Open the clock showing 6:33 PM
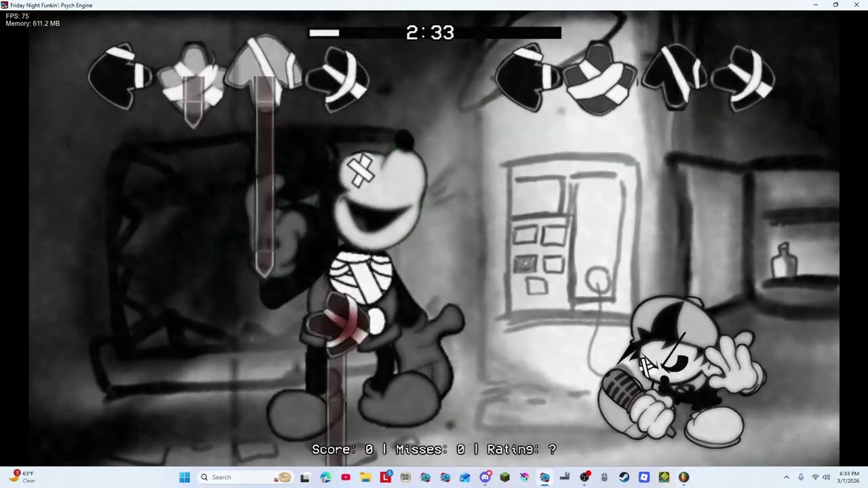This screenshot has width=868, height=488. coord(848,477)
